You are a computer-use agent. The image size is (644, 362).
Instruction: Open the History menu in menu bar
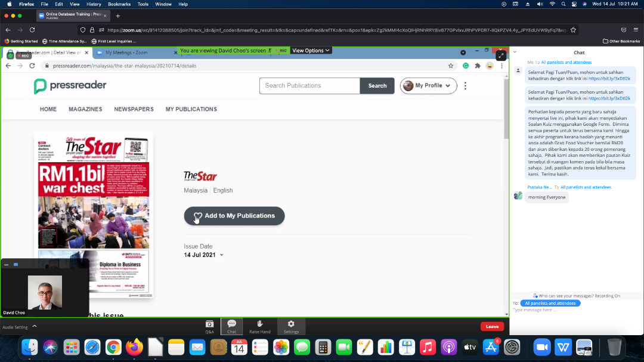[x=94, y=4]
